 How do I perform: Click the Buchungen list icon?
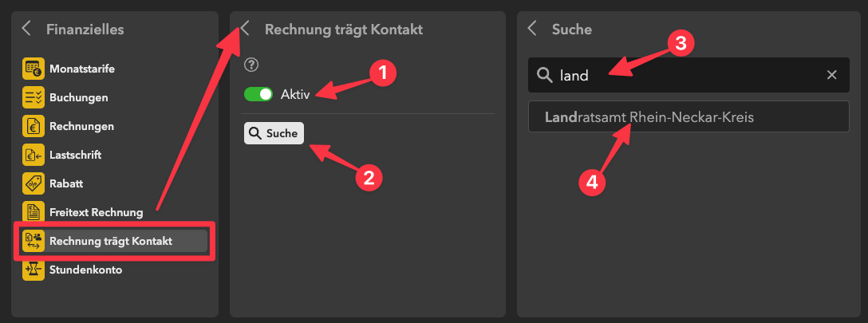point(34,97)
